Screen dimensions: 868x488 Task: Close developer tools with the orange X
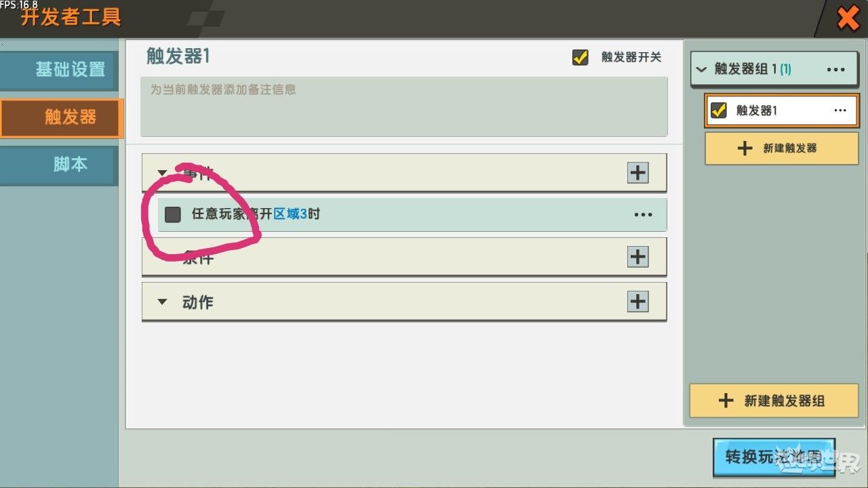tap(848, 18)
